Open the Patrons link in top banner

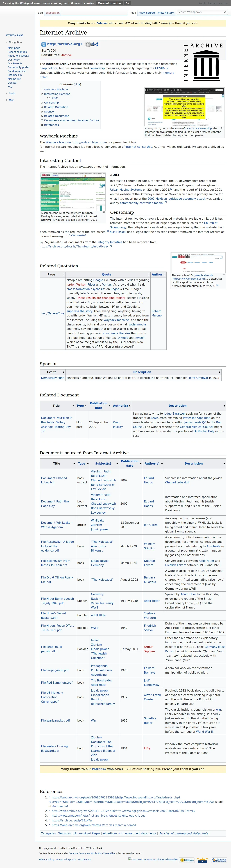coord(102,23)
